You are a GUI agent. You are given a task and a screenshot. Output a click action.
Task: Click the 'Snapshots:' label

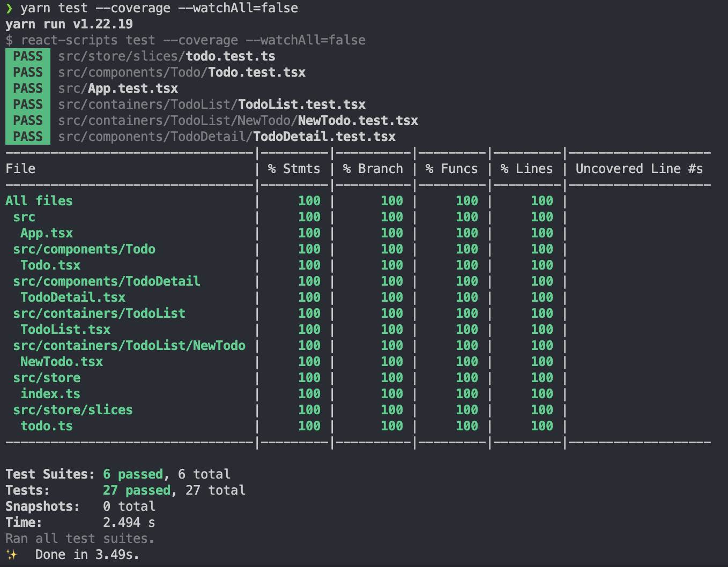(43, 506)
